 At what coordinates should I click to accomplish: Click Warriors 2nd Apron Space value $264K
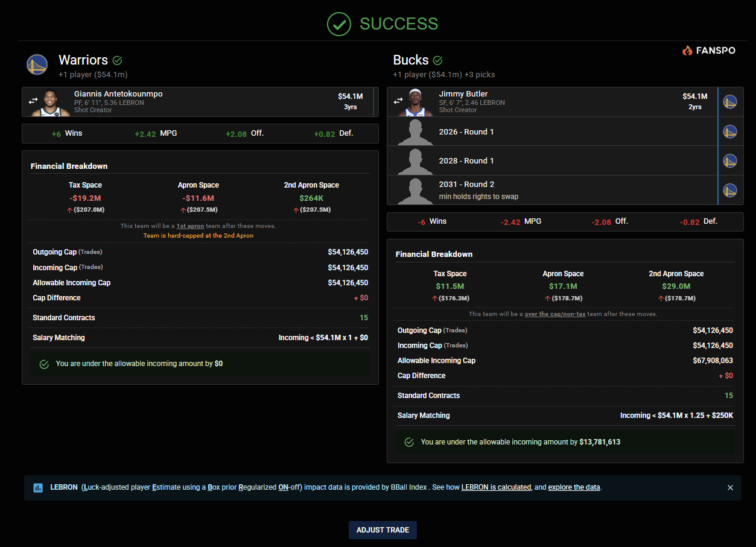coord(311,198)
